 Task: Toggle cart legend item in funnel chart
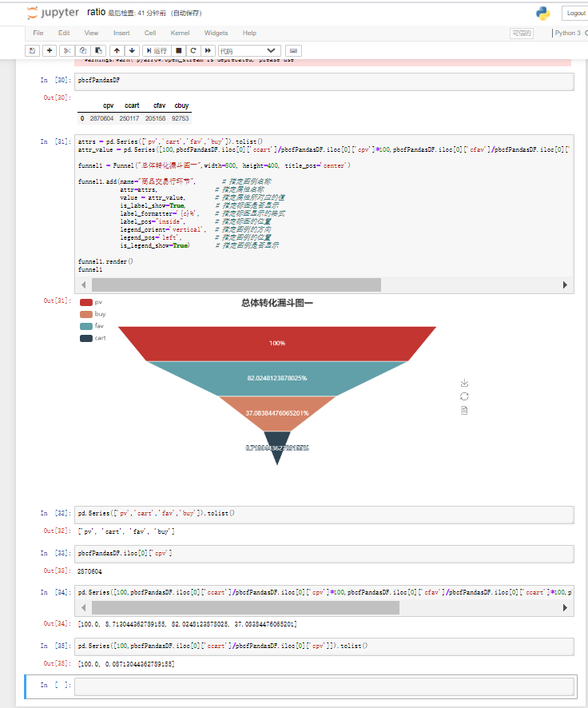click(93, 338)
